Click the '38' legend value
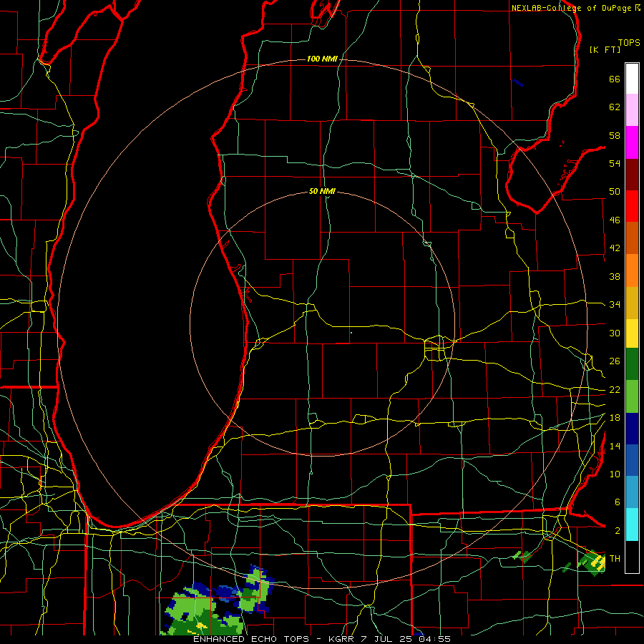Viewport: 644px width, 644px height. [x=615, y=277]
